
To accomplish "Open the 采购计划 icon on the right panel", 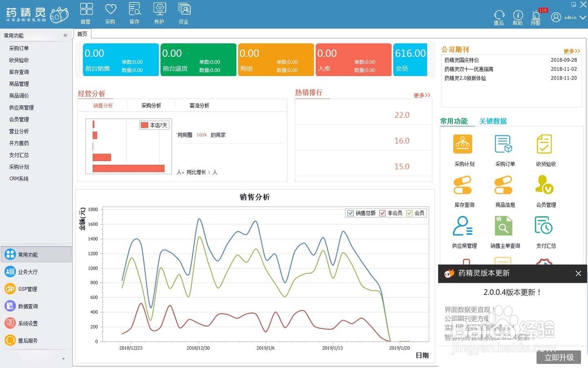I will tap(462, 143).
